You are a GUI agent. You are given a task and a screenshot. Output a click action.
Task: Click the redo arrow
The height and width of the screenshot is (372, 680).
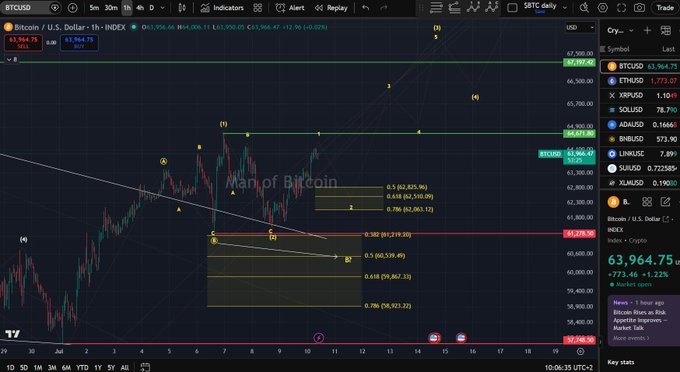pyautogui.click(x=384, y=8)
